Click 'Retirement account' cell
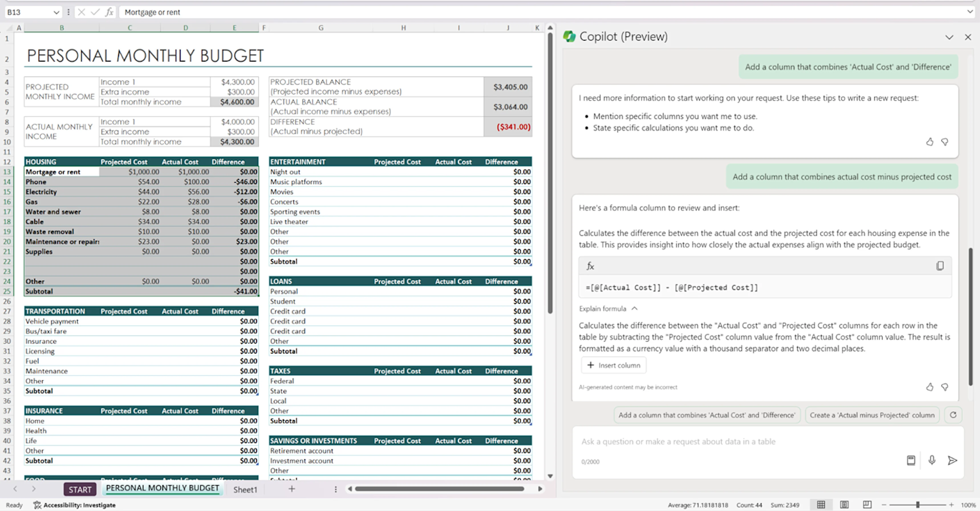980x511 pixels. point(321,451)
